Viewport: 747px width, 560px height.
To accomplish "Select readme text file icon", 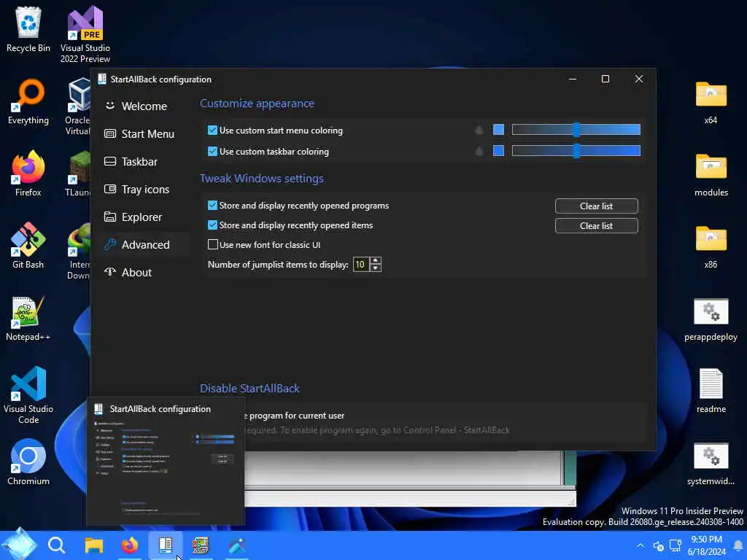I will pos(711,391).
